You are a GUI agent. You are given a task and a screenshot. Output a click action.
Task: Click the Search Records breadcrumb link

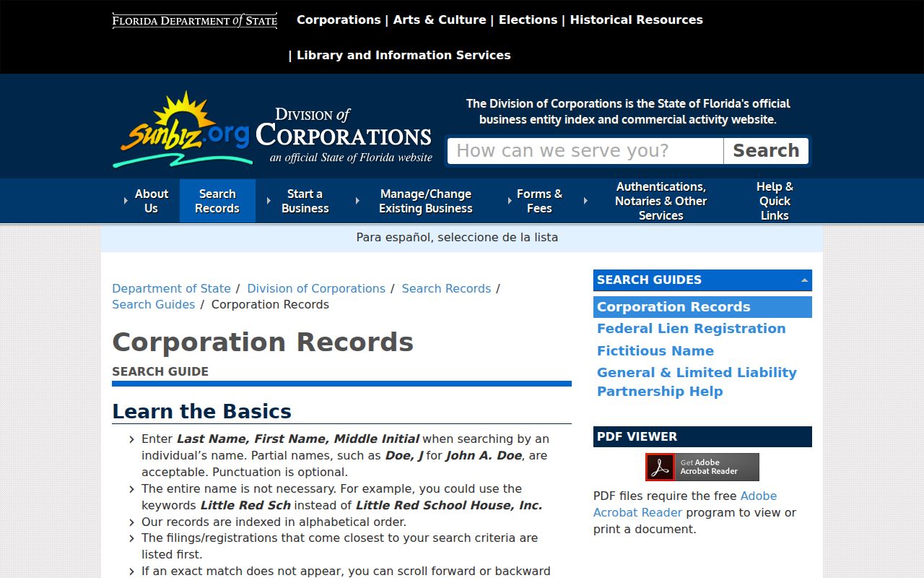446,288
